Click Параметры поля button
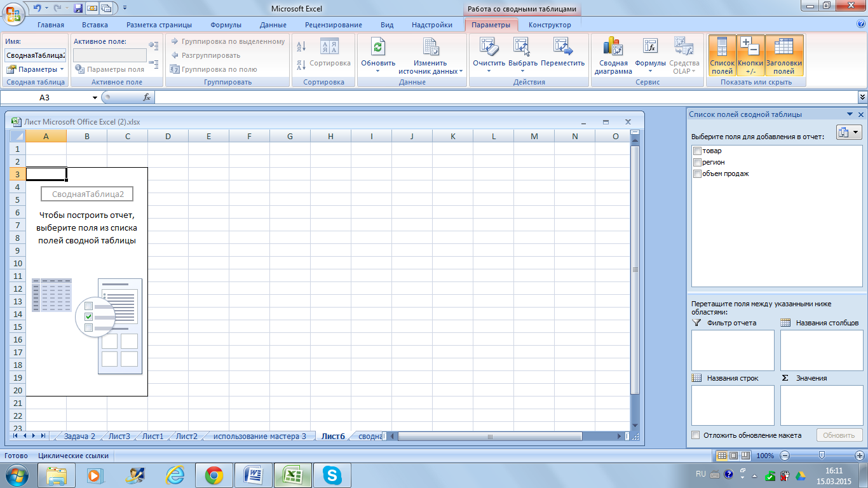The height and width of the screenshot is (488, 868). click(x=110, y=69)
